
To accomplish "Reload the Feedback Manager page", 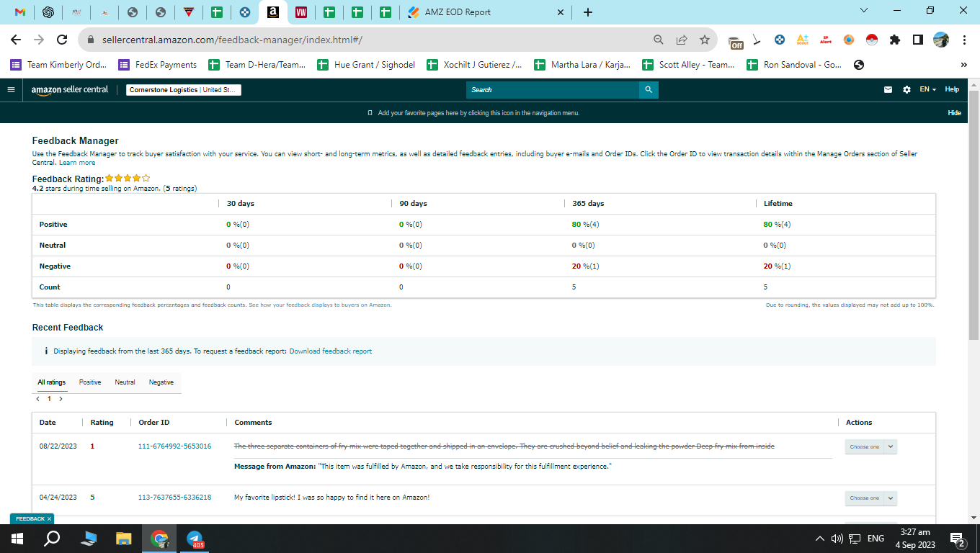I will 62,40.
